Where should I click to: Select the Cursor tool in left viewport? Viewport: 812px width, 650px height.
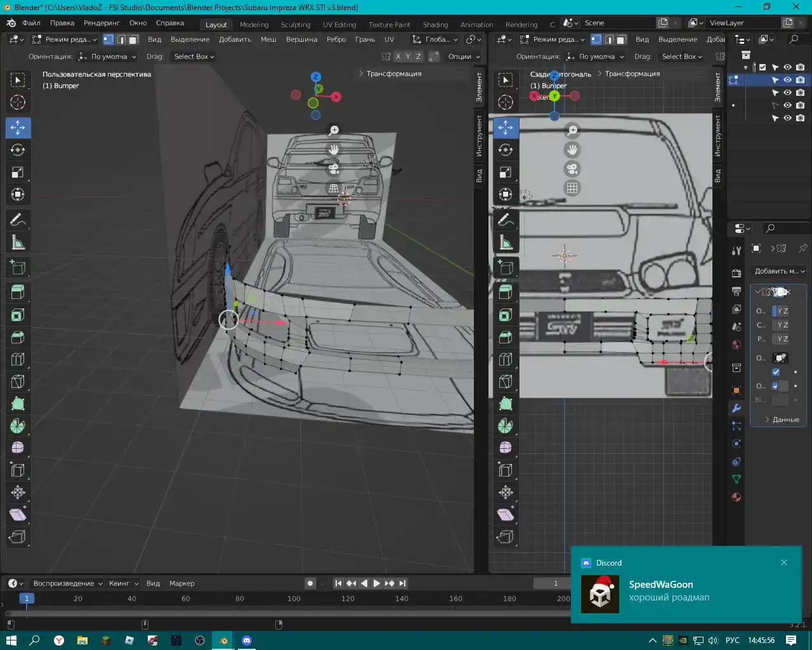pos(18,102)
